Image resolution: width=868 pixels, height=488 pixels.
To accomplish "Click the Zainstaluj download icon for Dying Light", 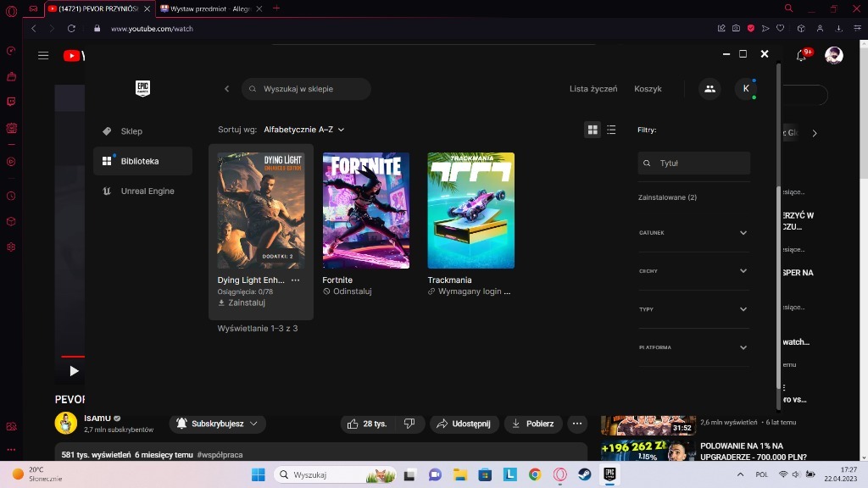I will [221, 302].
